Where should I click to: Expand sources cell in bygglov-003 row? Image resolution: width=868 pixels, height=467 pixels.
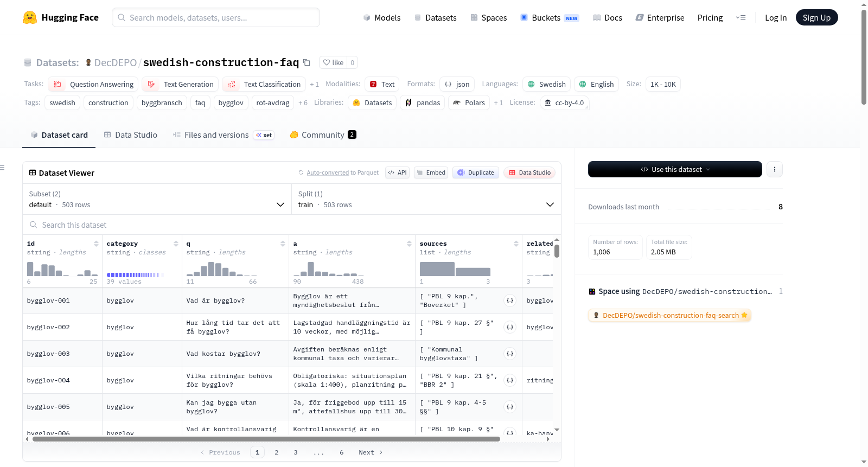510,354
